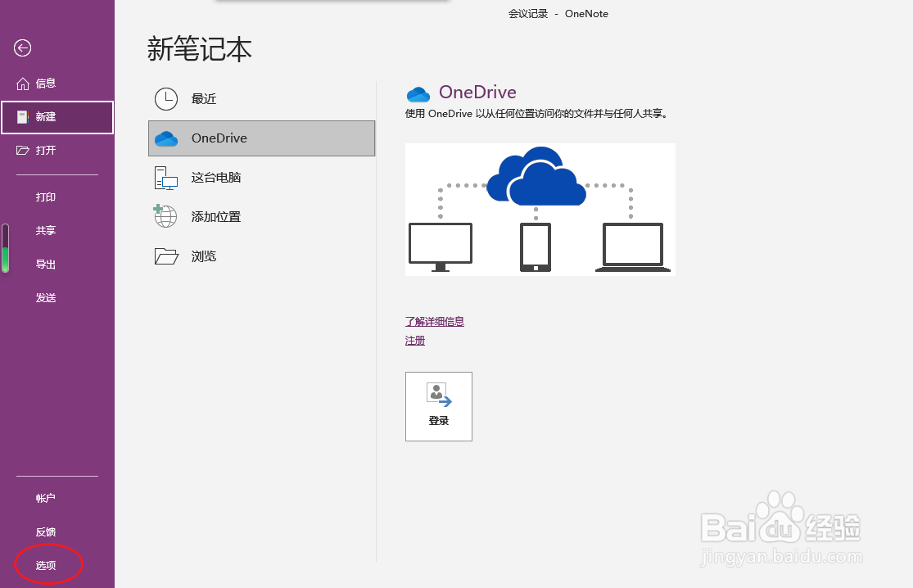Follow the 注册 link
Image resolution: width=913 pixels, height=588 pixels.
pyautogui.click(x=415, y=341)
